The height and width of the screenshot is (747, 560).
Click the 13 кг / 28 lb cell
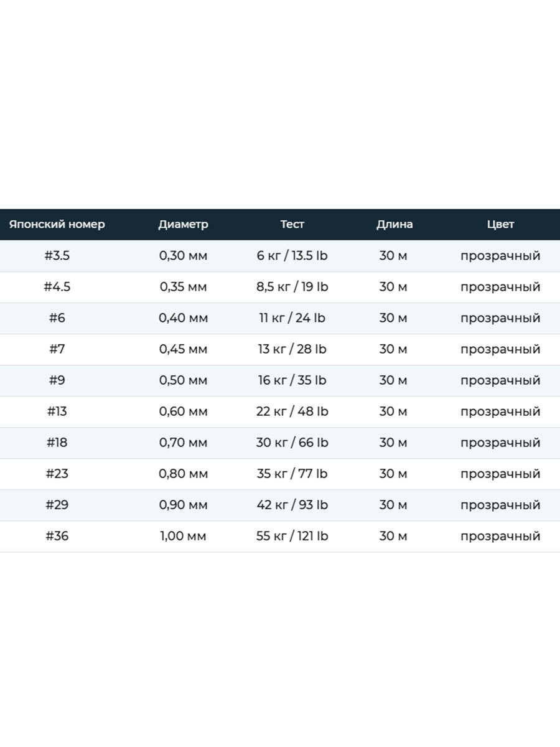point(292,349)
